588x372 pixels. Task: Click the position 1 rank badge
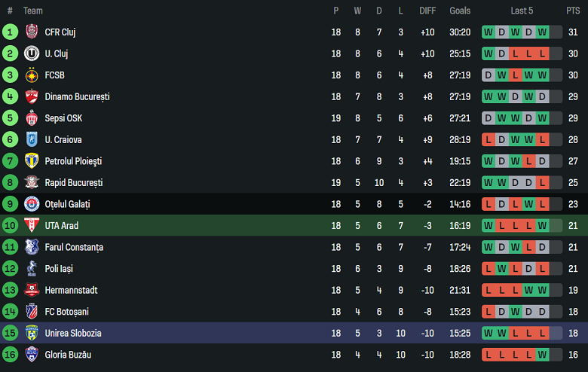click(x=10, y=32)
